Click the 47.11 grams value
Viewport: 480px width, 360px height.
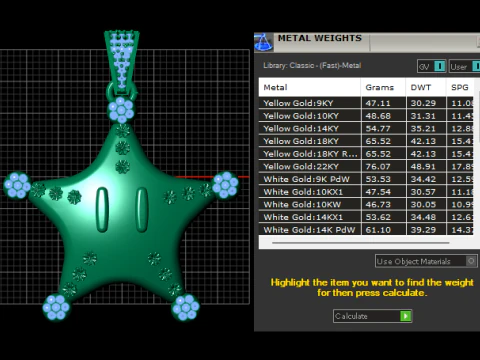[378, 103]
